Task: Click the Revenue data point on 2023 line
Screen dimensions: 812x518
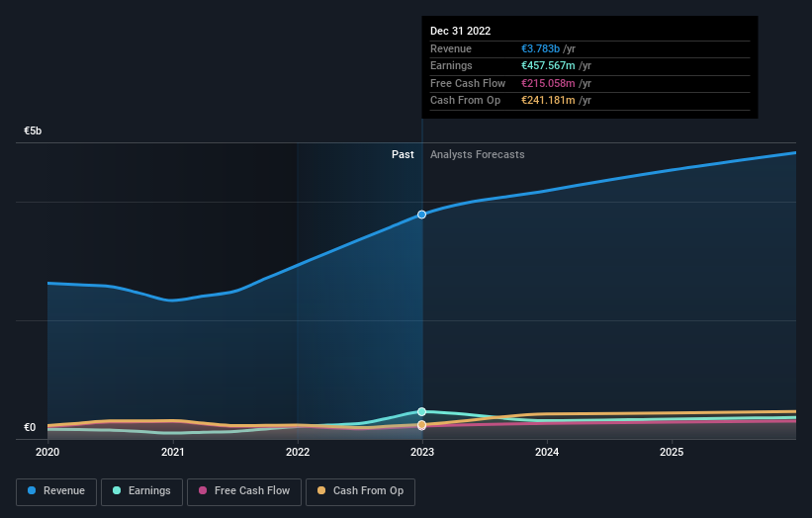Action: click(422, 215)
